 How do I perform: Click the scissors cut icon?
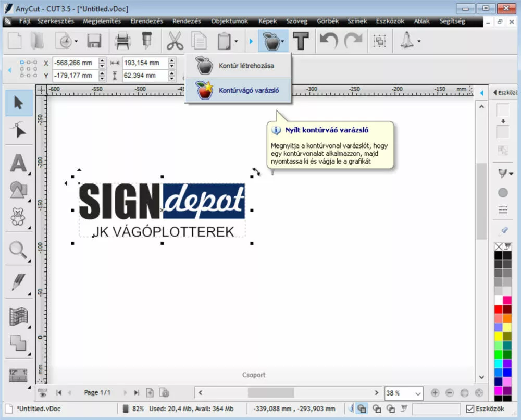click(x=175, y=41)
